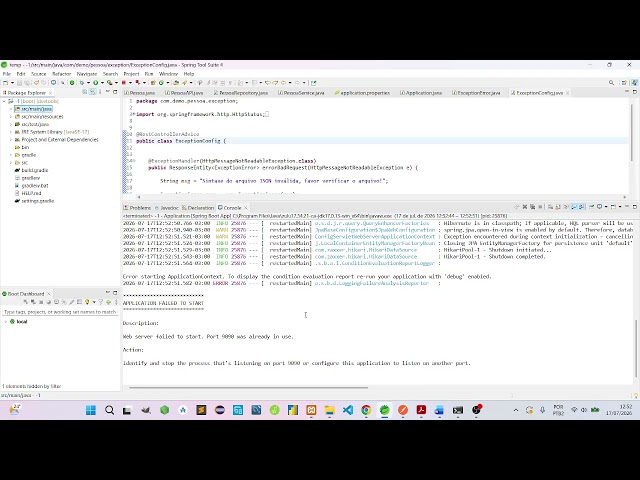This screenshot has width=640, height=480.
Task: Click the Search magnifier at toolbar right end
Action: (x=611, y=83)
